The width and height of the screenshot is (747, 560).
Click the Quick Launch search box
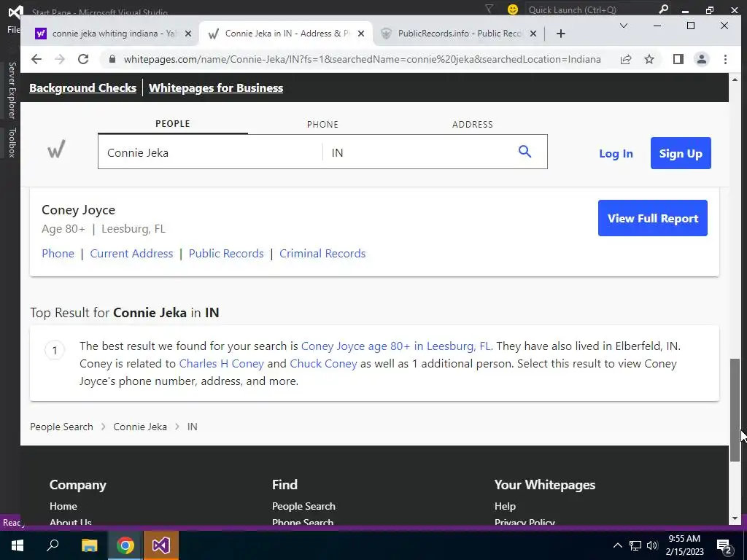click(591, 9)
